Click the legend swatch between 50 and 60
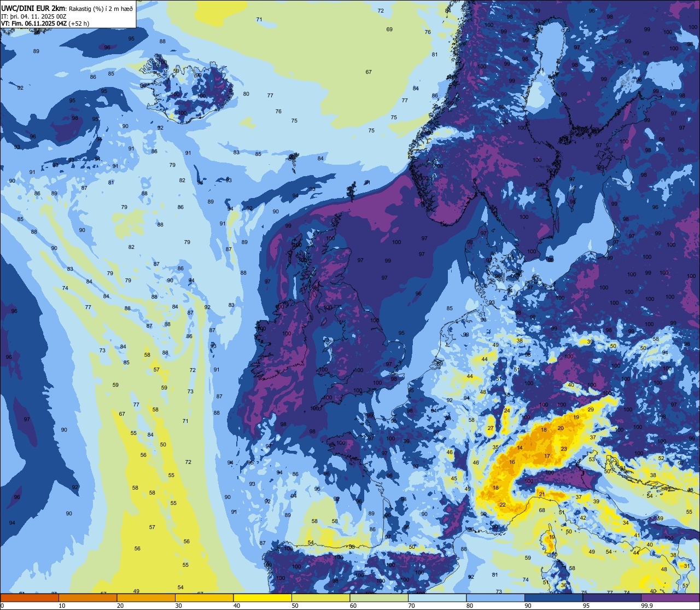The image size is (700, 610). [x=320, y=597]
